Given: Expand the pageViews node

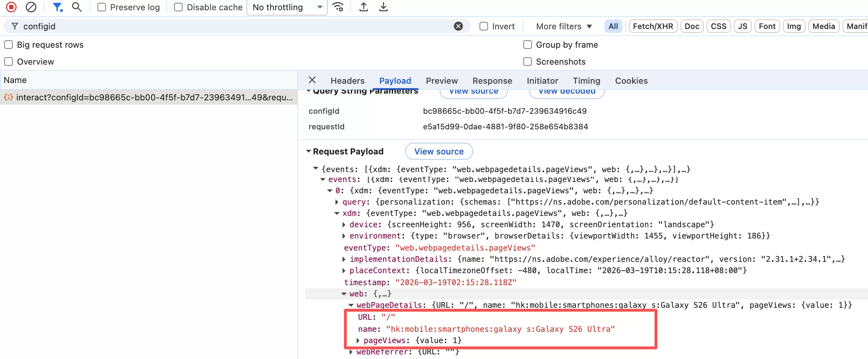Looking at the screenshot, I should (358, 341).
